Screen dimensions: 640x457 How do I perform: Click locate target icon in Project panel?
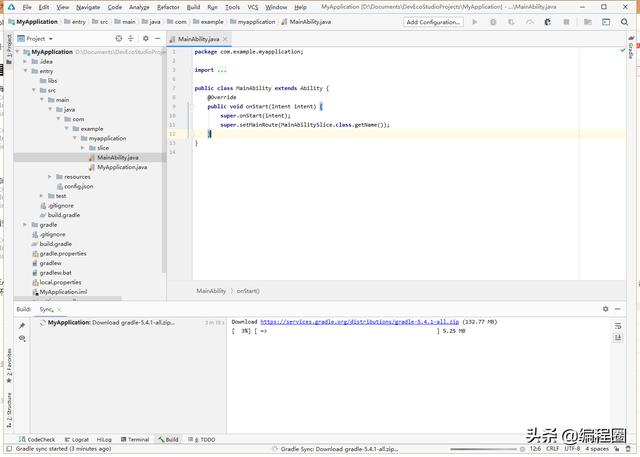click(119, 38)
